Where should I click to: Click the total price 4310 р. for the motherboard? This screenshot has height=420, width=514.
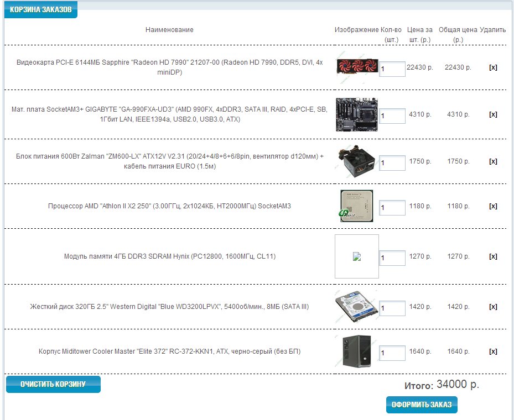(458, 114)
